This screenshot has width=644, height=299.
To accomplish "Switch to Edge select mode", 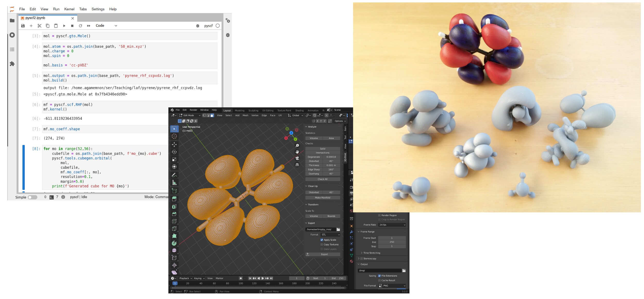I will [x=208, y=115].
